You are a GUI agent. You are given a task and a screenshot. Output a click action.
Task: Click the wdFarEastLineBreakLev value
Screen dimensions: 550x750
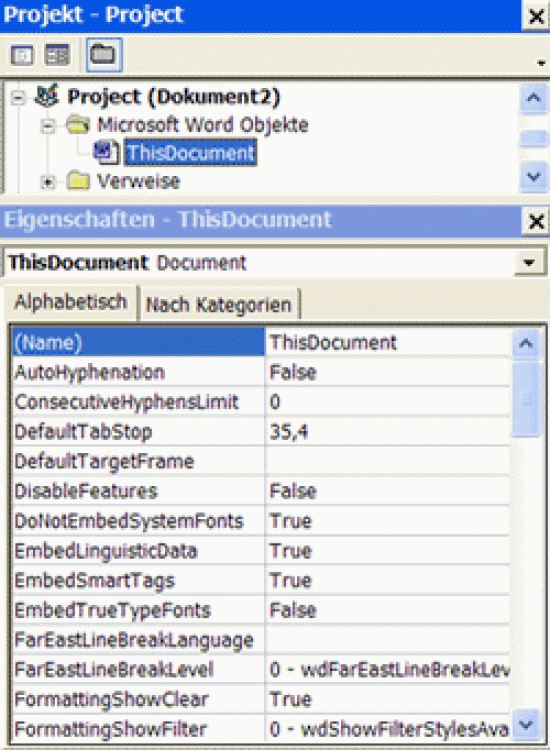(x=388, y=670)
